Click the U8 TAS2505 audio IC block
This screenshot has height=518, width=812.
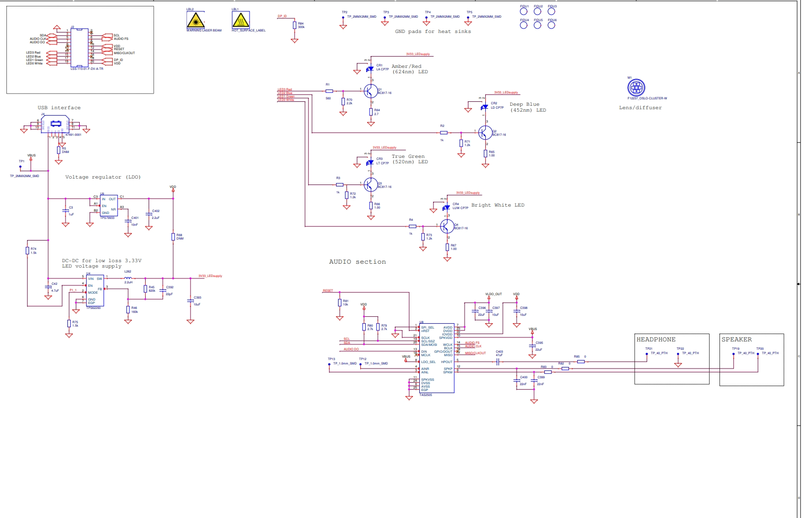point(436,358)
